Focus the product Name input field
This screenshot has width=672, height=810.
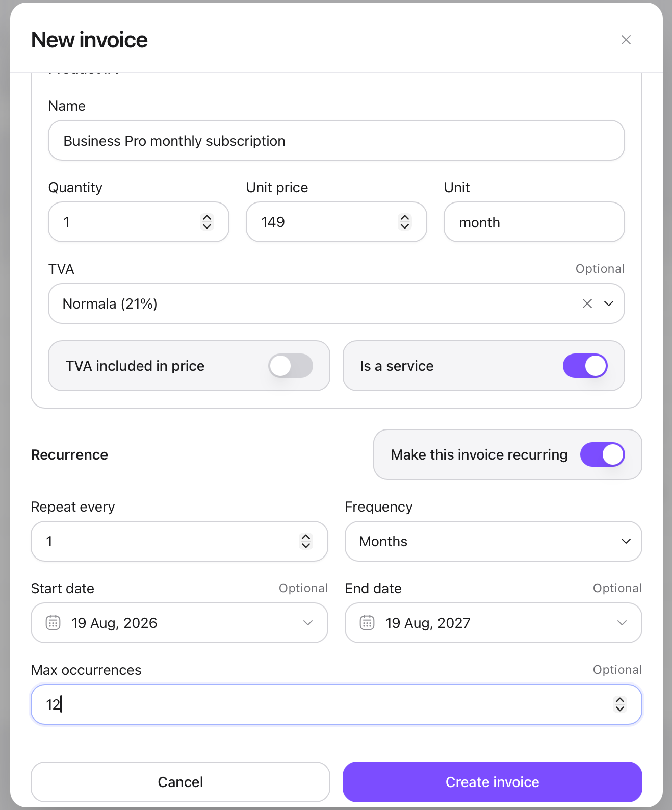tap(336, 140)
